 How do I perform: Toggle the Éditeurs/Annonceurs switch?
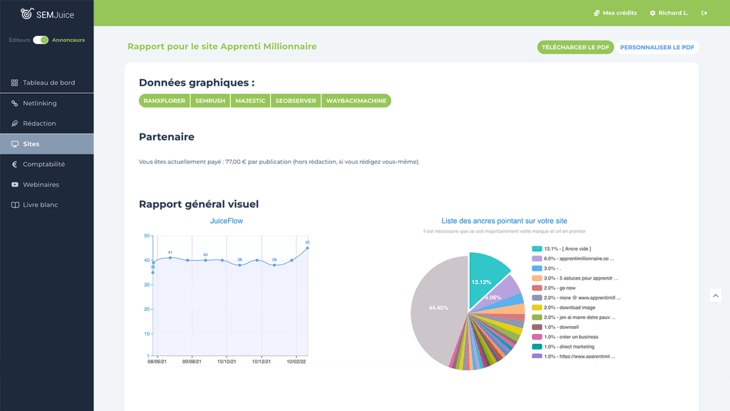[x=41, y=40]
